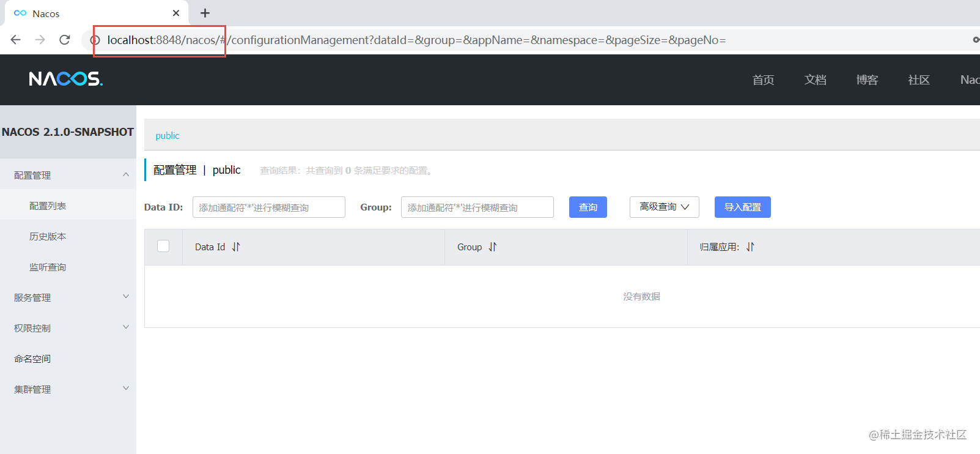980x454 pixels.
Task: Click the 导入配置 button
Action: coord(743,207)
